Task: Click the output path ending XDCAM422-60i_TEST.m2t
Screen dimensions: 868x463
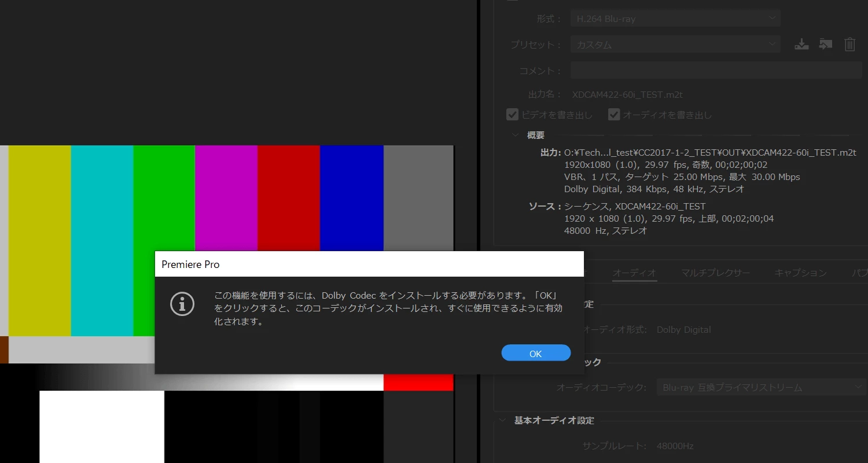Action: 710,152
